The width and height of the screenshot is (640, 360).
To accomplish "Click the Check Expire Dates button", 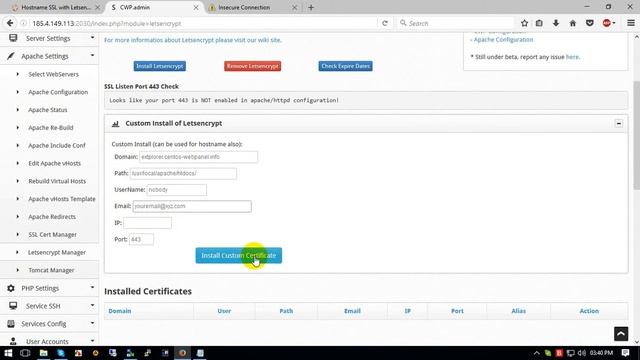I will click(x=345, y=66).
